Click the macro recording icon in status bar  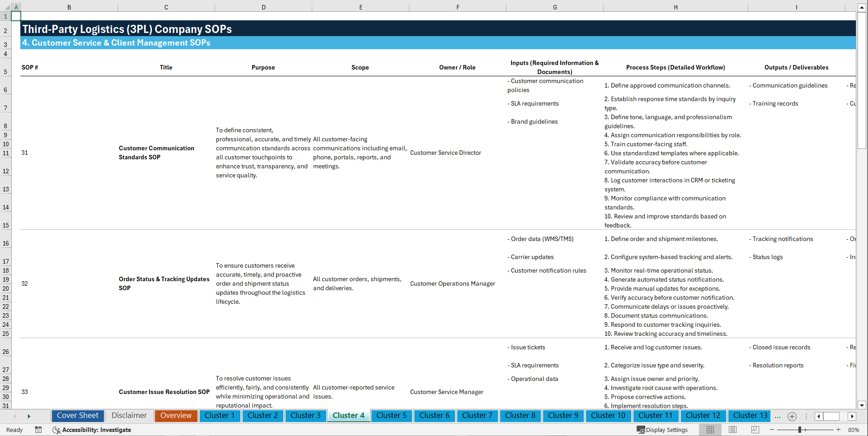click(x=38, y=430)
